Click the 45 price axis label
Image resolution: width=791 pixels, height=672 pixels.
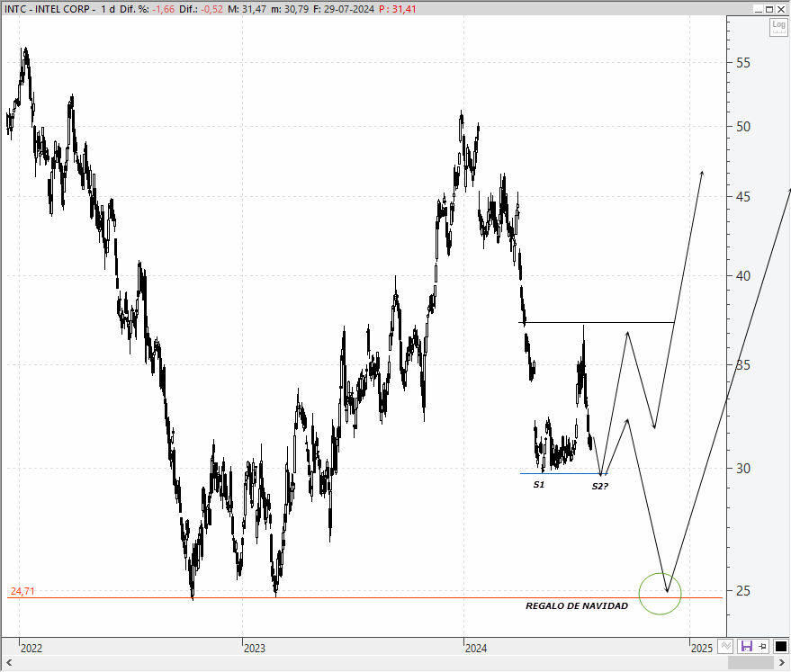pos(743,197)
